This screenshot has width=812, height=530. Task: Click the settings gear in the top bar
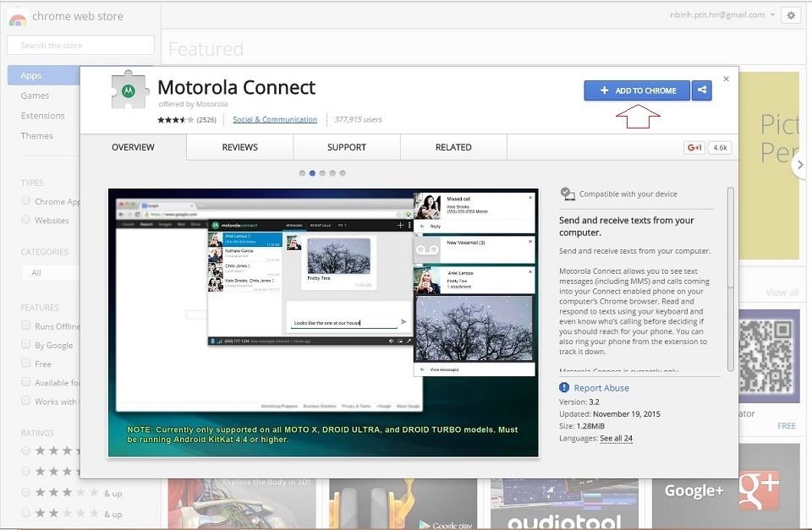tap(790, 15)
